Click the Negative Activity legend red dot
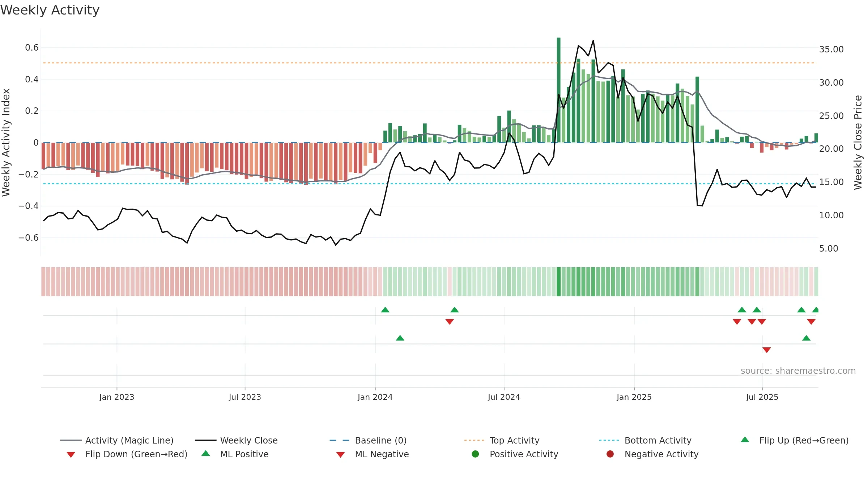 tap(610, 454)
